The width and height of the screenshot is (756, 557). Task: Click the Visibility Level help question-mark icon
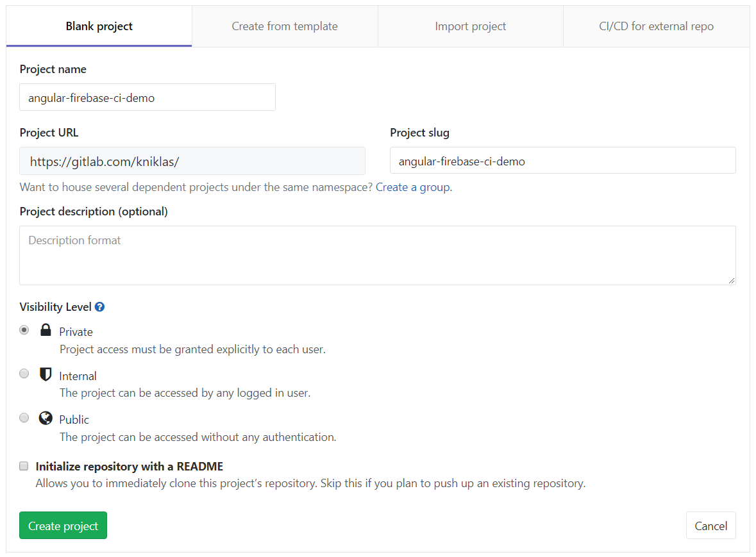pos(99,307)
